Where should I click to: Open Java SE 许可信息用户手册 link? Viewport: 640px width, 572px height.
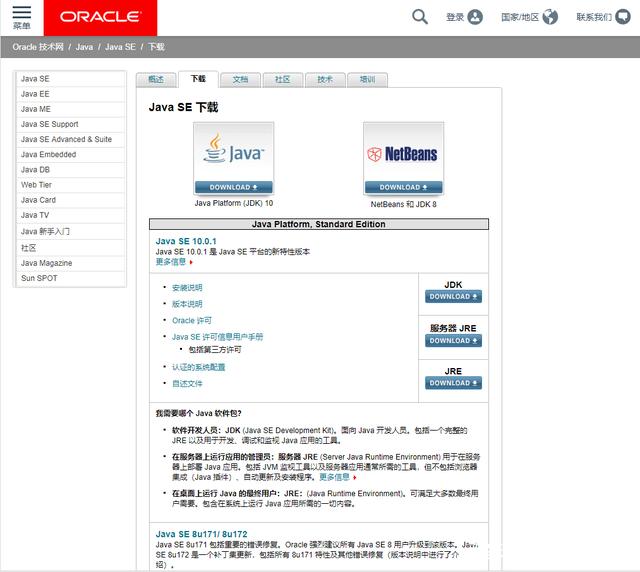pyautogui.click(x=217, y=337)
